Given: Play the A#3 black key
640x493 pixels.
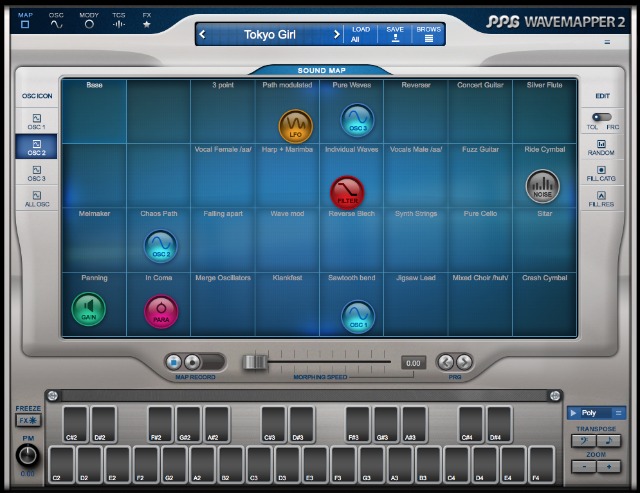Looking at the screenshot, I should click(414, 424).
